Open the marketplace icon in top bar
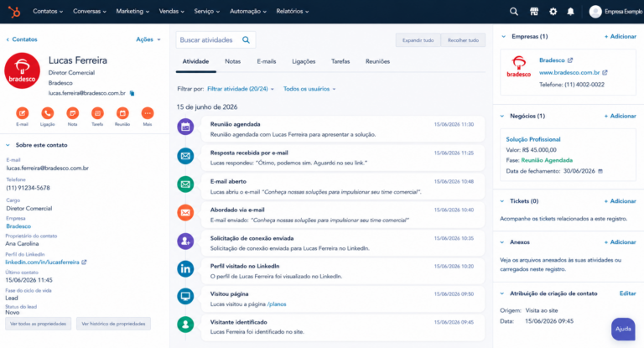644x348 pixels. [x=534, y=12]
